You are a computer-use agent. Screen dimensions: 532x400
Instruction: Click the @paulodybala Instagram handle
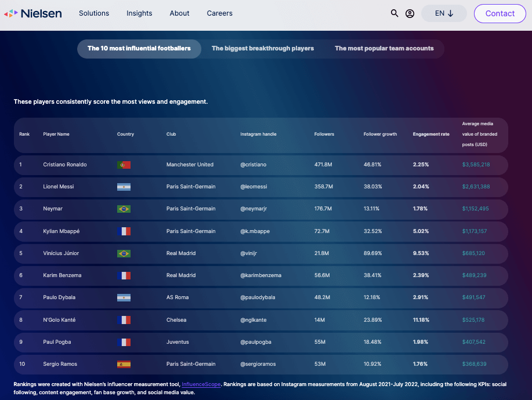(258, 297)
